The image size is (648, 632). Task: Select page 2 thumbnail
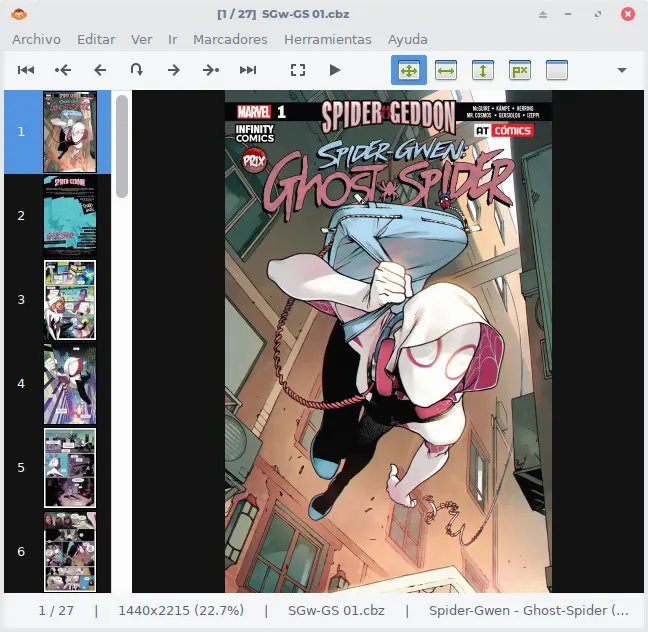(x=70, y=216)
